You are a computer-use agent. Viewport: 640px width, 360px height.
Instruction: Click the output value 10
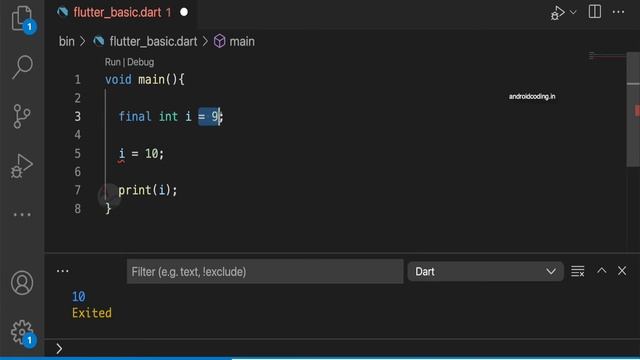click(78, 296)
